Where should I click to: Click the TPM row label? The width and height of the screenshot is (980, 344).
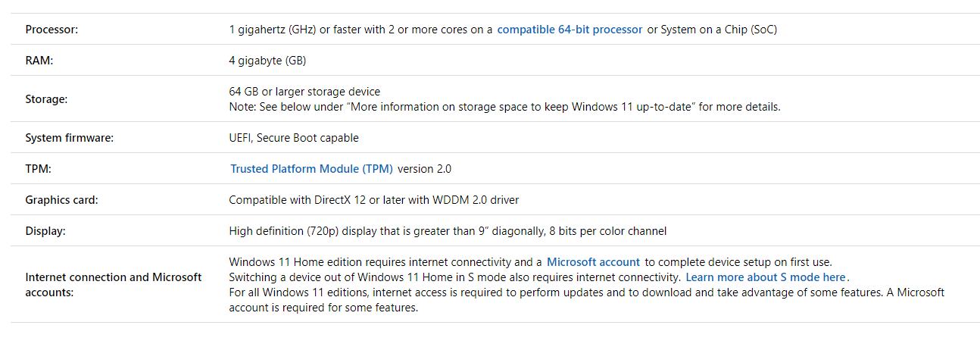point(38,169)
